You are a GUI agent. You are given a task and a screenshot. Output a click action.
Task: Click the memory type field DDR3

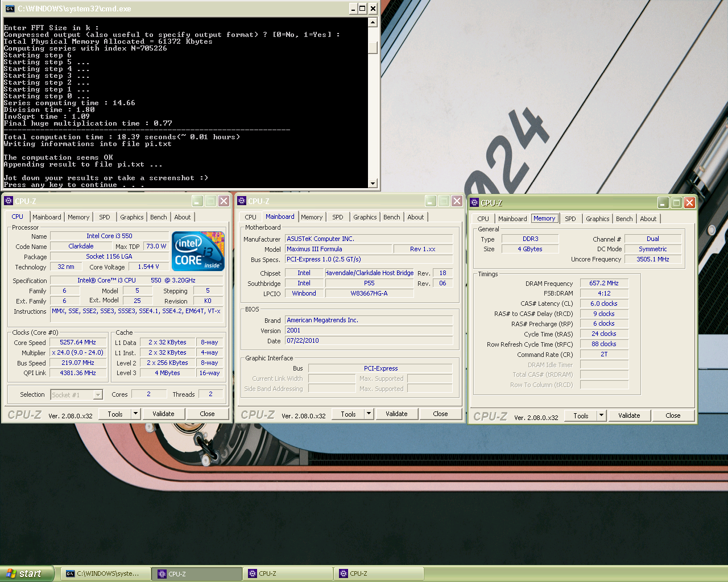tap(530, 239)
